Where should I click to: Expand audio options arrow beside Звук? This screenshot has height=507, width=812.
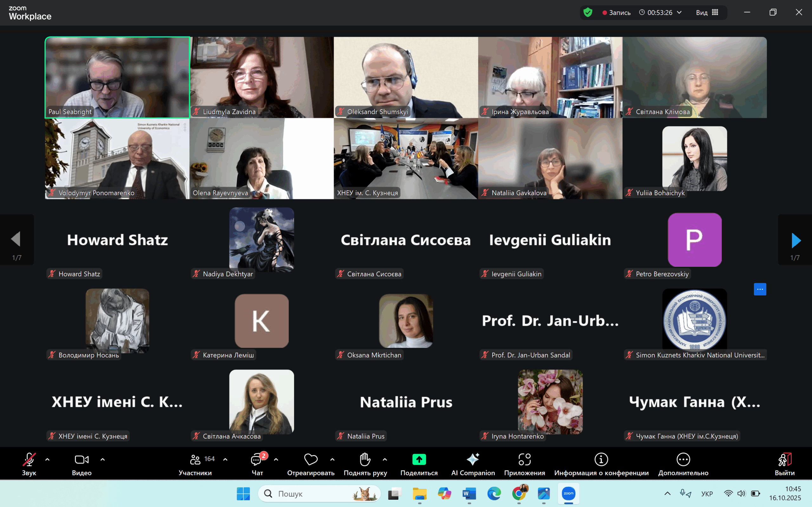[x=47, y=459]
